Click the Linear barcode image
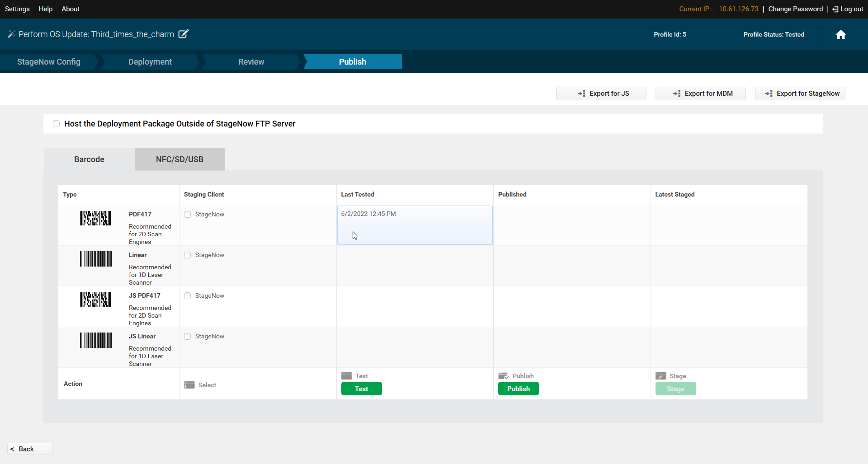The image size is (868, 464). [x=95, y=259]
